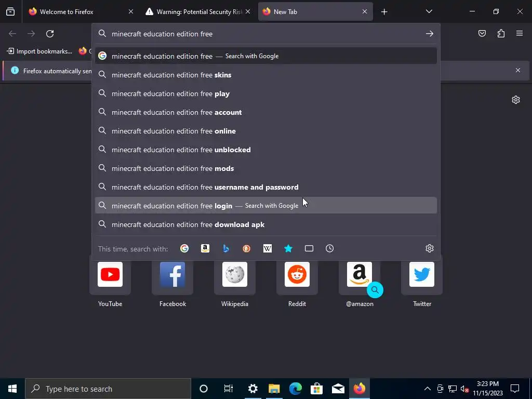Screen dimensions: 532x399
Task: Reload the current page
Action: click(x=50, y=34)
